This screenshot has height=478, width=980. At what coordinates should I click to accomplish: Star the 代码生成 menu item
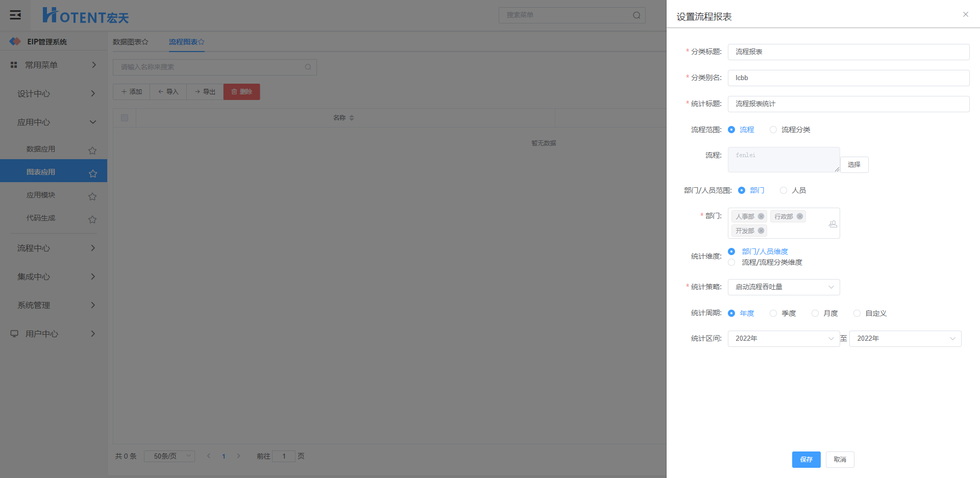(92, 219)
